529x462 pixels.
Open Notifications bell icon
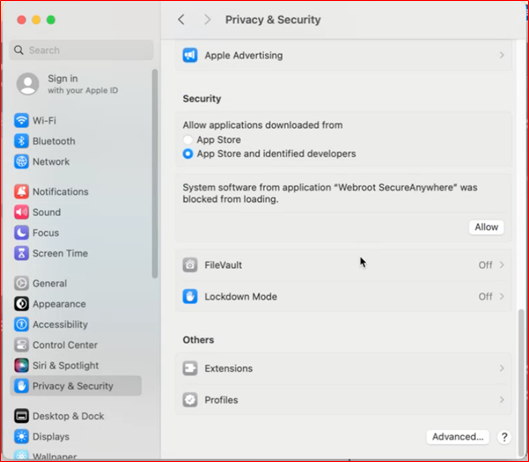click(21, 191)
